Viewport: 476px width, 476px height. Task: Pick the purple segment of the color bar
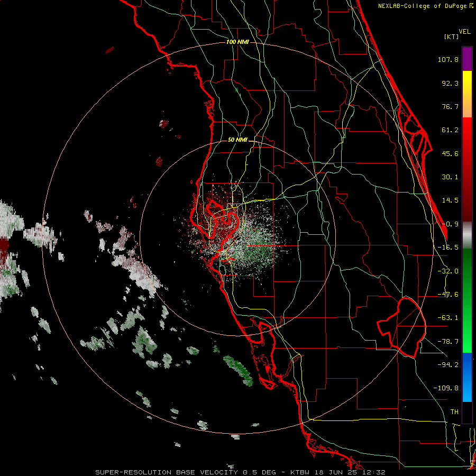pos(467,59)
